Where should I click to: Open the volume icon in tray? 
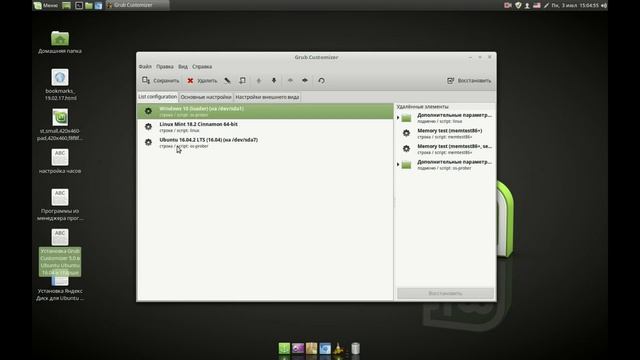click(604, 5)
